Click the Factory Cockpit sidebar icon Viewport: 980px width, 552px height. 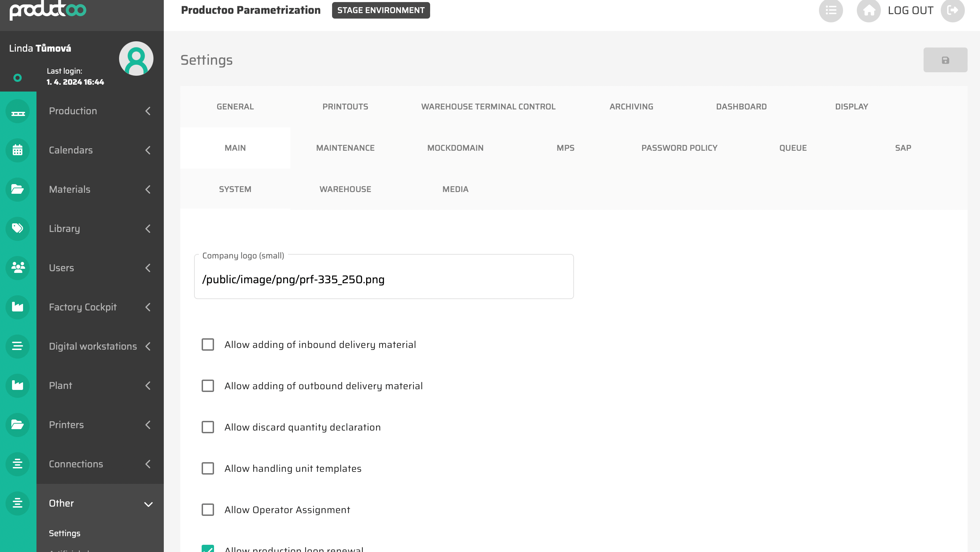pos(18,307)
